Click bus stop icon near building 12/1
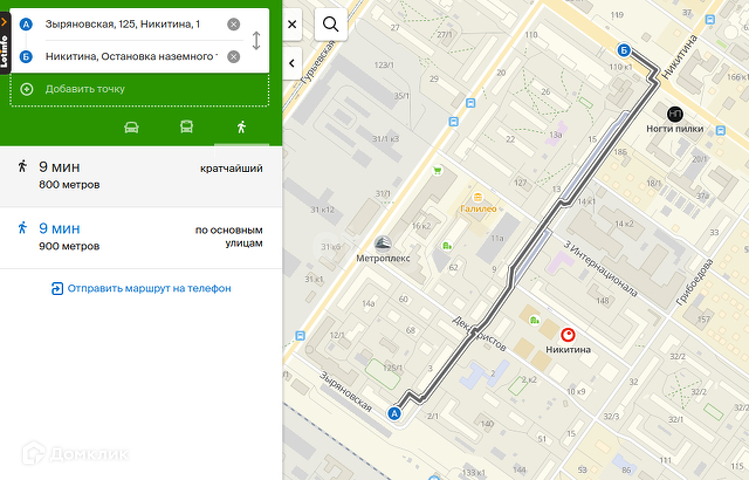Viewport: 749px width, 480px height. [300, 336]
